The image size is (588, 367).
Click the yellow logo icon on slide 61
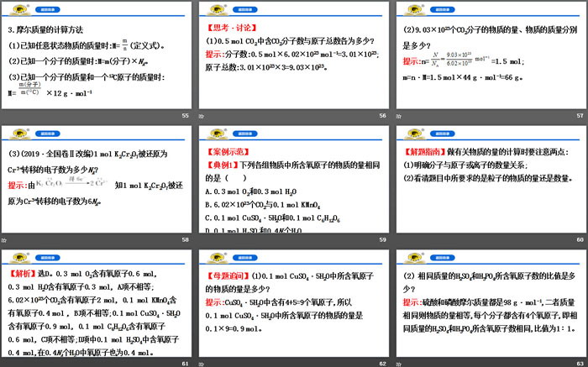20,258
